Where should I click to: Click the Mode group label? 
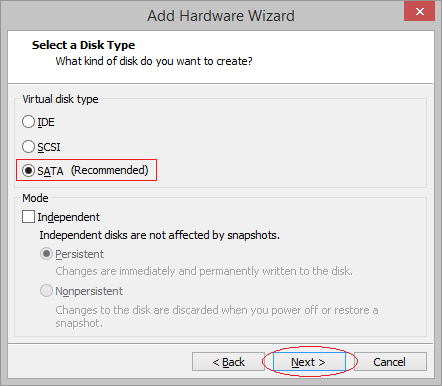tap(35, 198)
